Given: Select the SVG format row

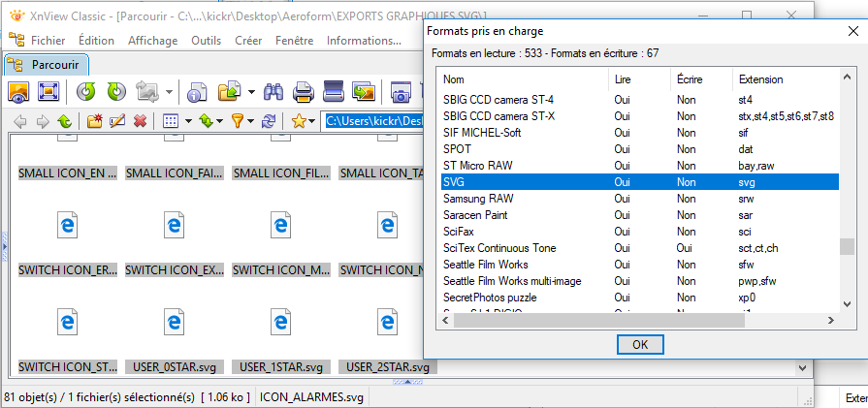Looking at the screenshot, I should 640,182.
